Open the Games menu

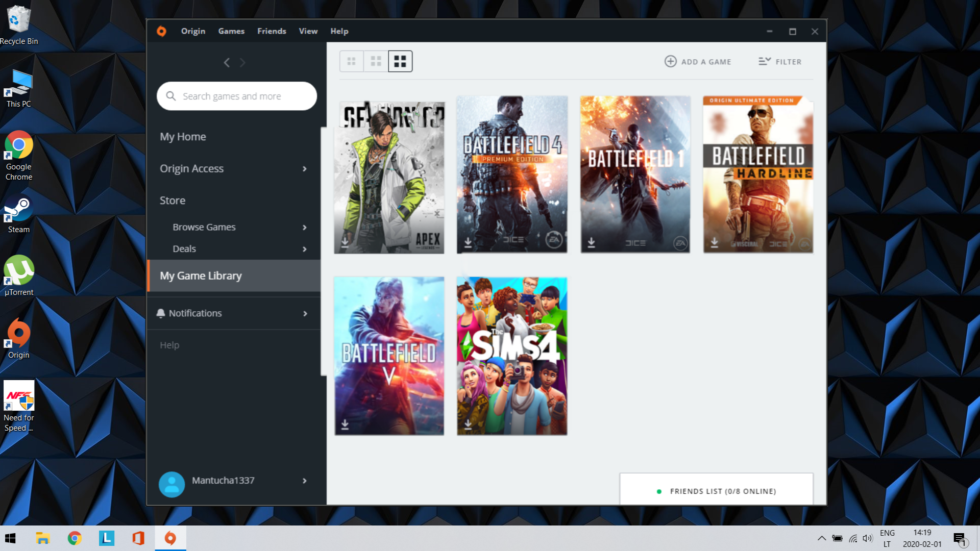click(231, 31)
